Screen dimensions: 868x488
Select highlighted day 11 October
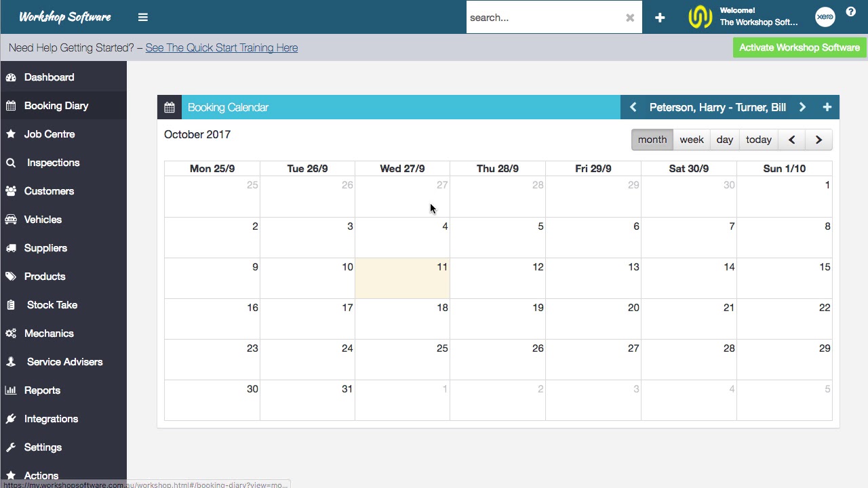[402, 278]
